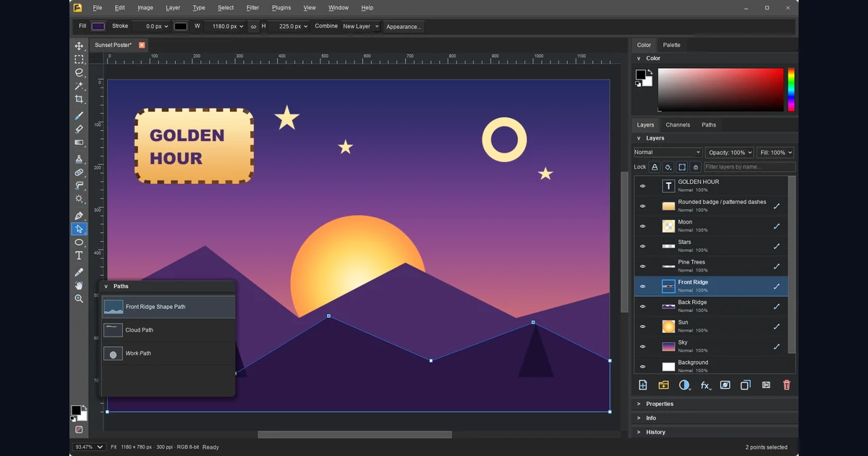Select the Cloud Path row
The height and width of the screenshot is (456, 868).
(169, 330)
